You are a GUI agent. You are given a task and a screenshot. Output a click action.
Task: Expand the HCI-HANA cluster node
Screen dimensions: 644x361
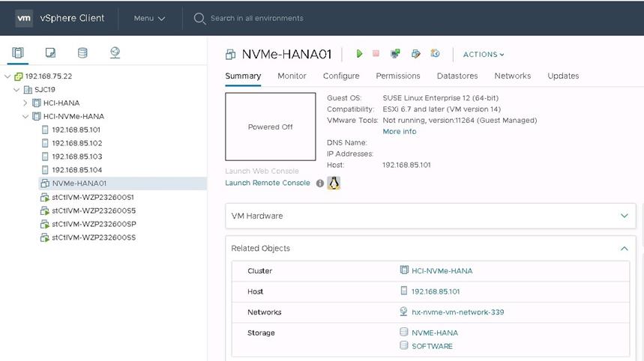(x=25, y=103)
